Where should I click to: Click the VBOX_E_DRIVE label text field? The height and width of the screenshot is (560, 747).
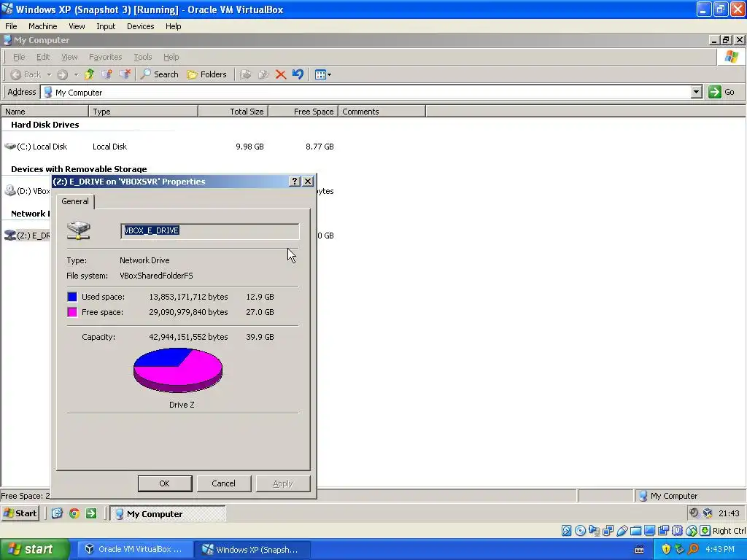pos(210,231)
